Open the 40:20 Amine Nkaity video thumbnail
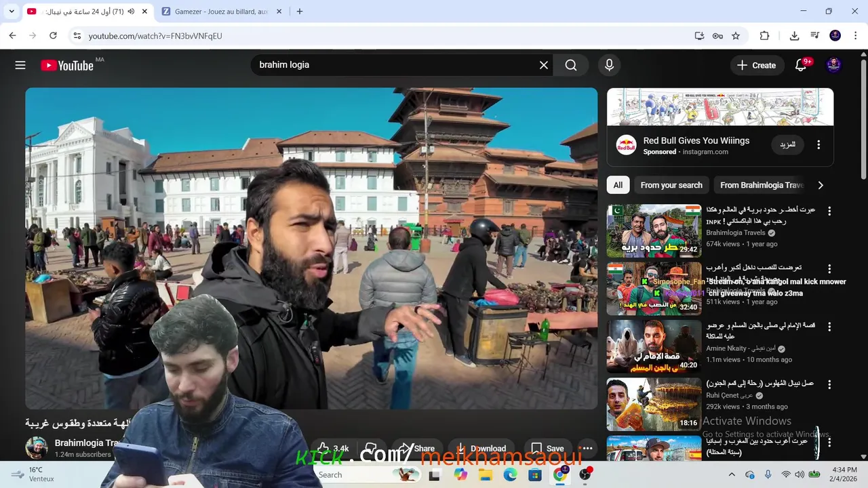Image resolution: width=868 pixels, height=488 pixels. [654, 346]
